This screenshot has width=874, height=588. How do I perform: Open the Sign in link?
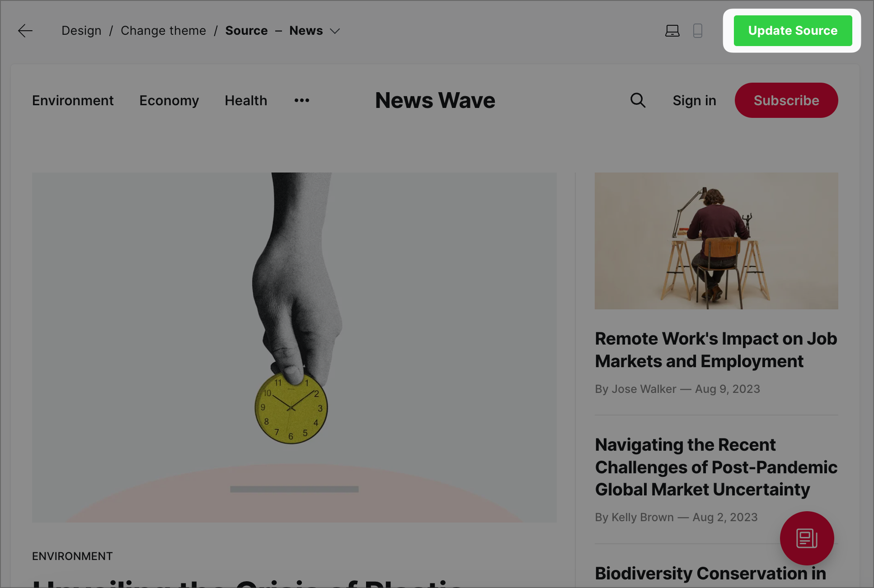tap(694, 100)
